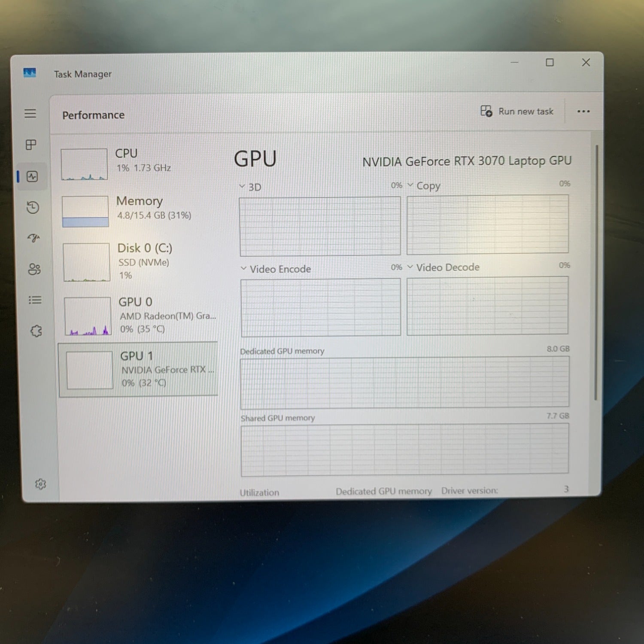Minimize the Task Manager window
644x644 pixels.
pos(514,63)
